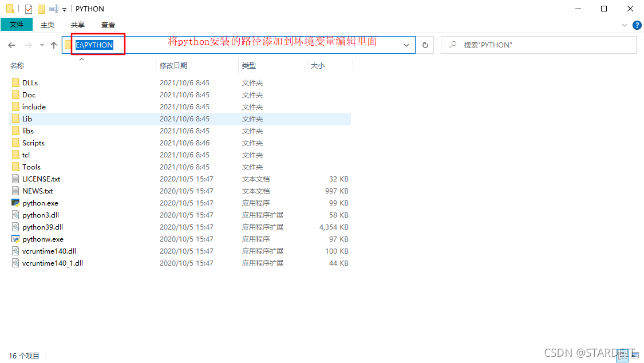Viewport: 644px width, 363px height.
Task: Click the pythonw.exe application icon
Action: (15, 239)
